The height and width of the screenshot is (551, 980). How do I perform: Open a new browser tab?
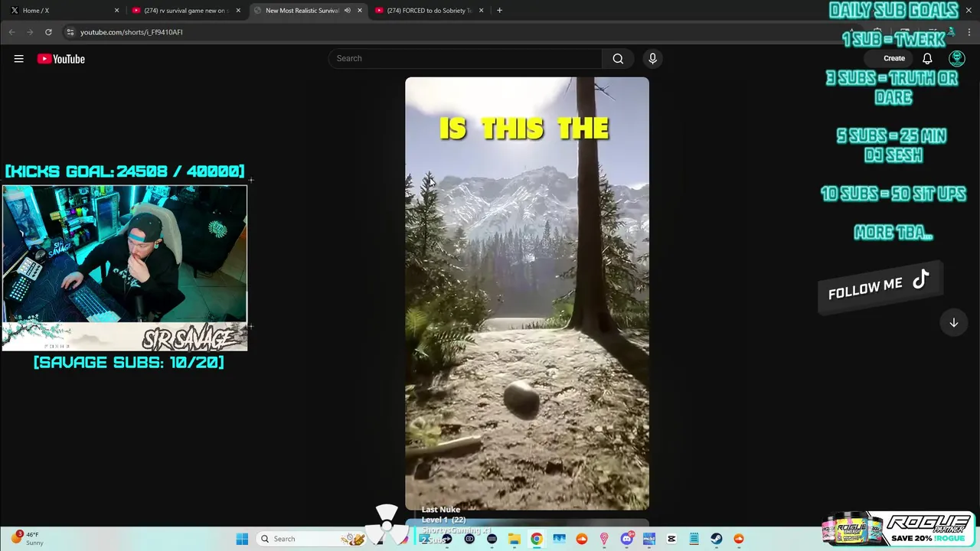[499, 10]
